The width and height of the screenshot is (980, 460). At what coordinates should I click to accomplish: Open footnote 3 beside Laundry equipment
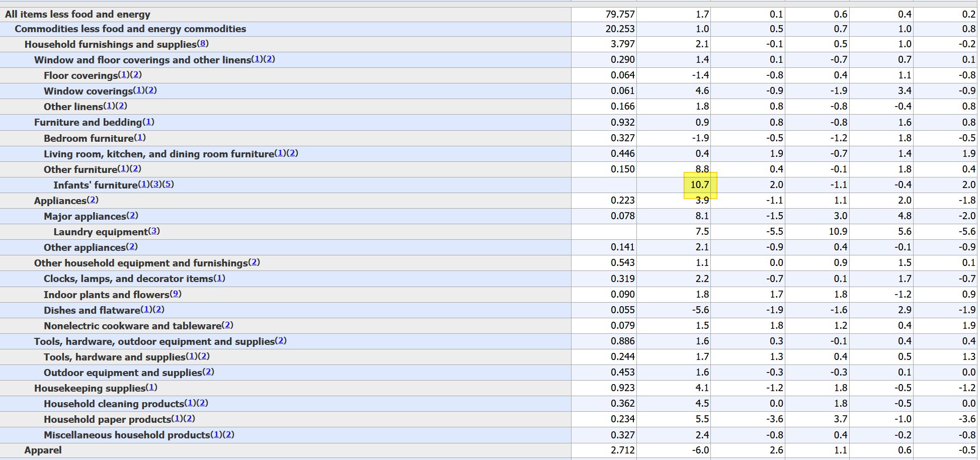coord(154,231)
